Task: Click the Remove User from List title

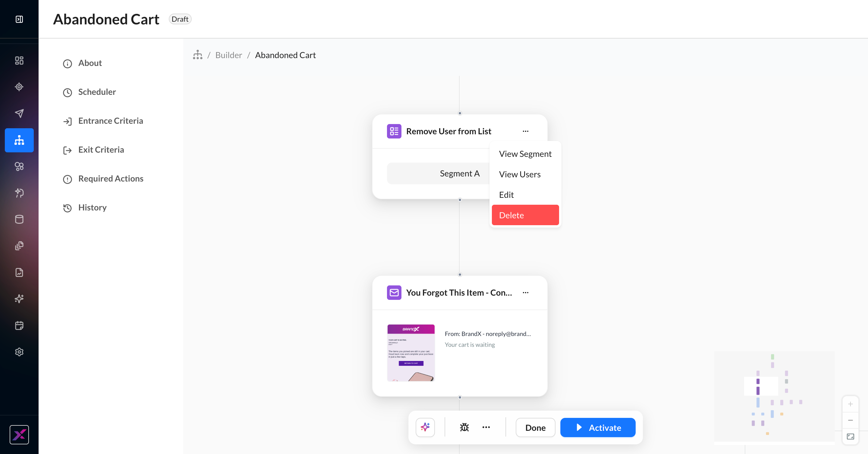Action: (x=448, y=131)
